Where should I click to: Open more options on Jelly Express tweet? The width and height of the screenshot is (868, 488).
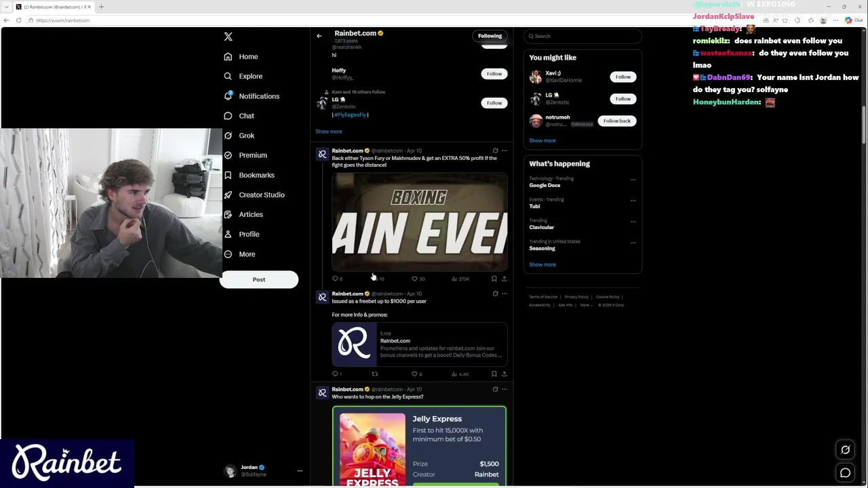pos(504,389)
